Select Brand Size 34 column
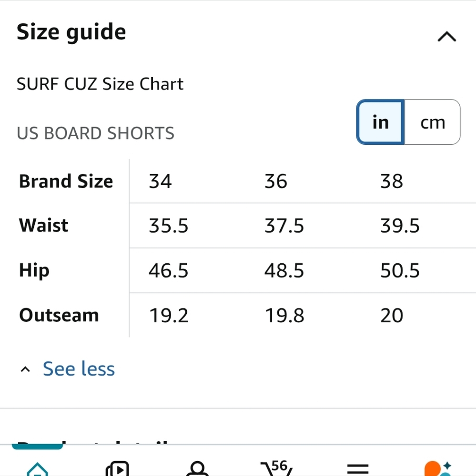 pos(160,181)
